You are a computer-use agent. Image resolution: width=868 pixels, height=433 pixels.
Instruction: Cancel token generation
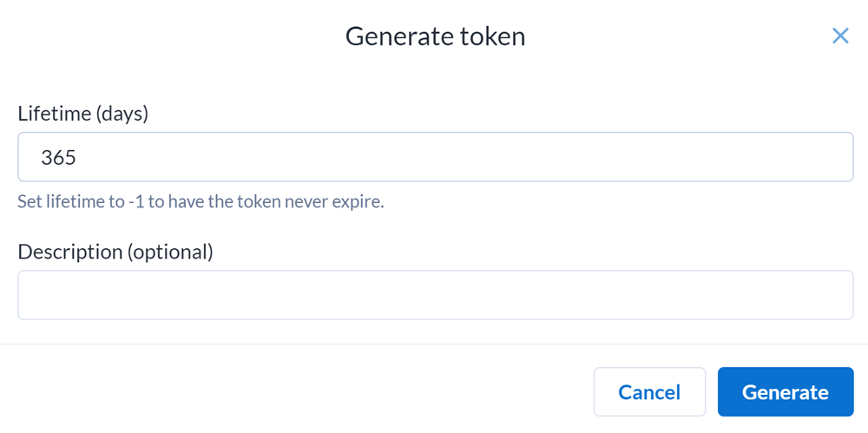click(649, 392)
